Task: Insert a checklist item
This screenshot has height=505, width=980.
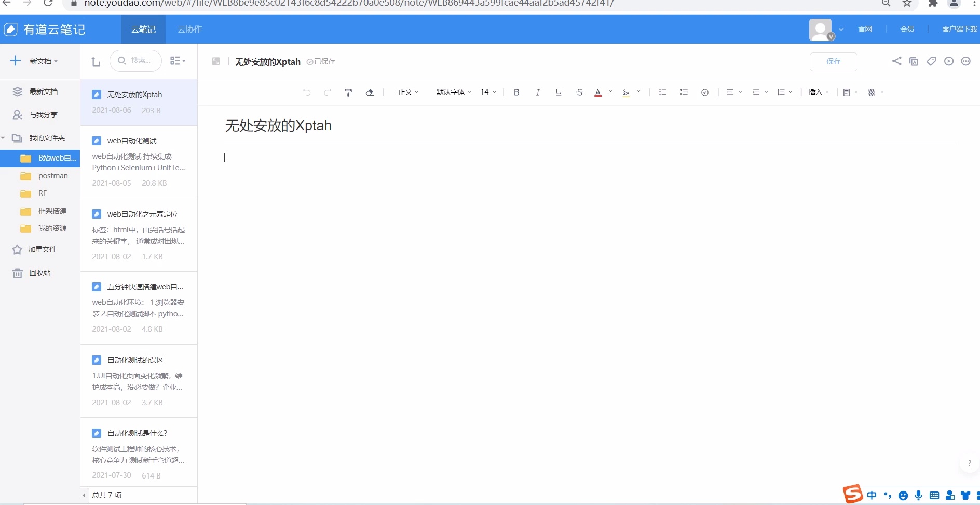Action: [x=704, y=92]
